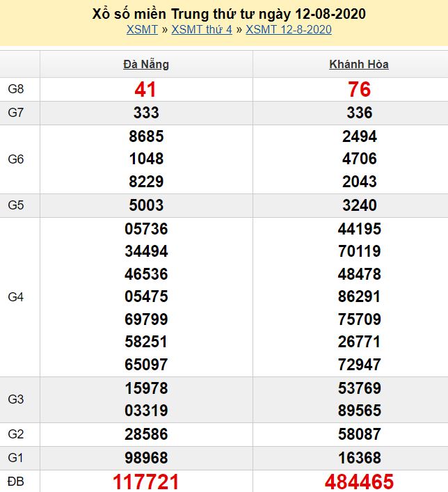The height and width of the screenshot is (492, 448).
Task: Click Khánh Hòa special prize number 484465
Action: tap(359, 481)
